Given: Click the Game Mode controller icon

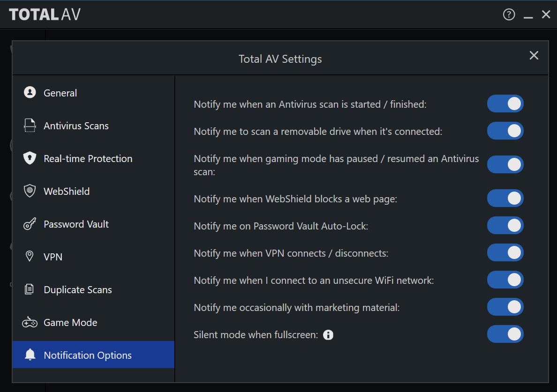Looking at the screenshot, I should (30, 322).
